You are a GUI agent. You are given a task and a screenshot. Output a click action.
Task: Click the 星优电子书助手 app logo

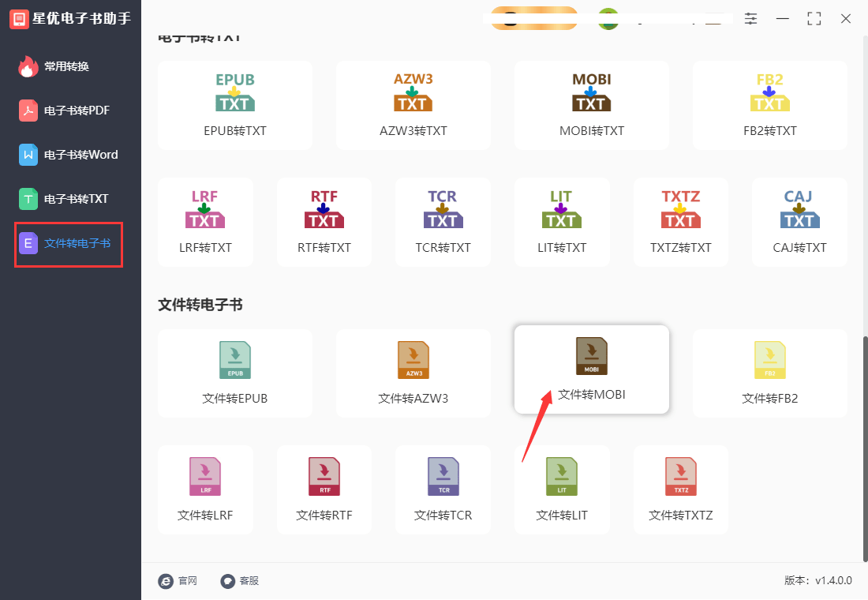(x=18, y=18)
